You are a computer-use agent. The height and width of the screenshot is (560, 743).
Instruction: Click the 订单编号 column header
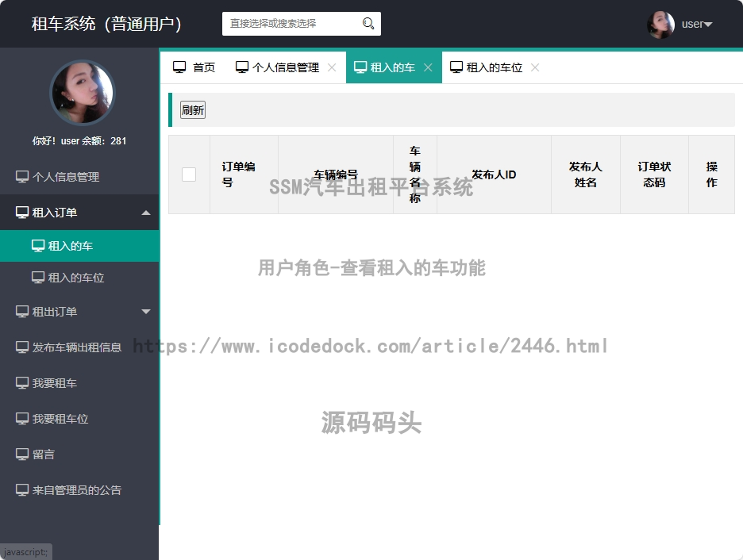[244, 175]
